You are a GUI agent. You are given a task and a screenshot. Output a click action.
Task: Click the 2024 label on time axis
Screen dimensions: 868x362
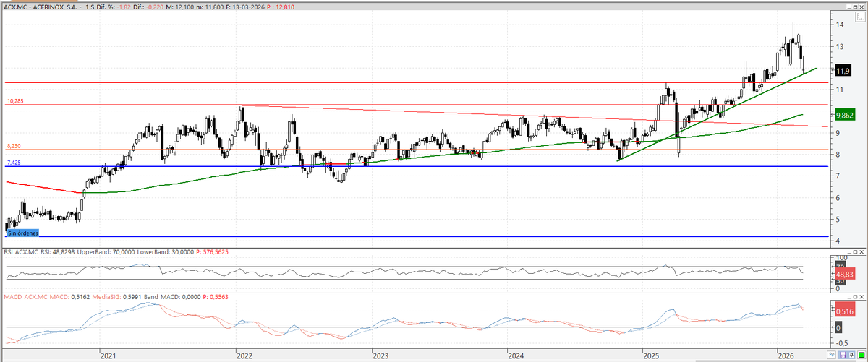coord(516,356)
